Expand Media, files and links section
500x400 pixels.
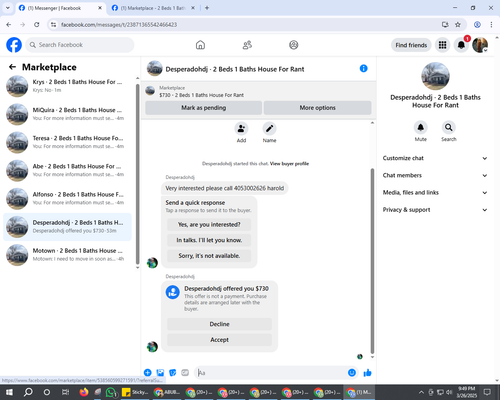click(435, 192)
